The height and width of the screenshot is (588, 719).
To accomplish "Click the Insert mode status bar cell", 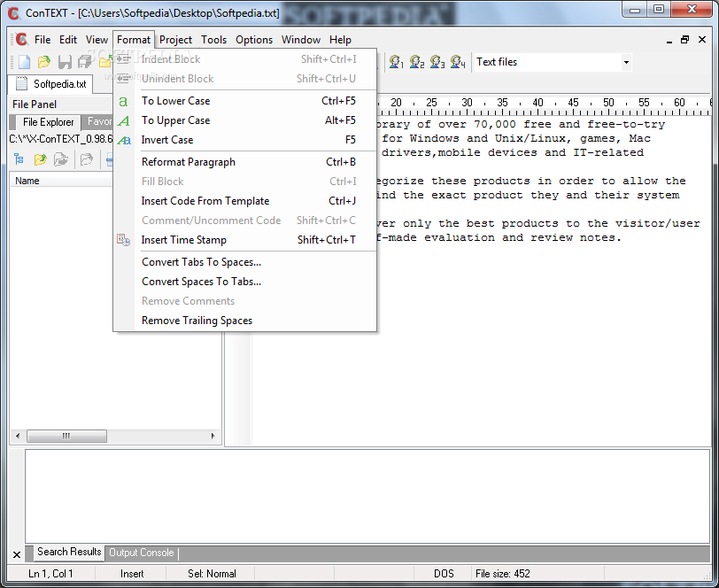I will pos(132,573).
